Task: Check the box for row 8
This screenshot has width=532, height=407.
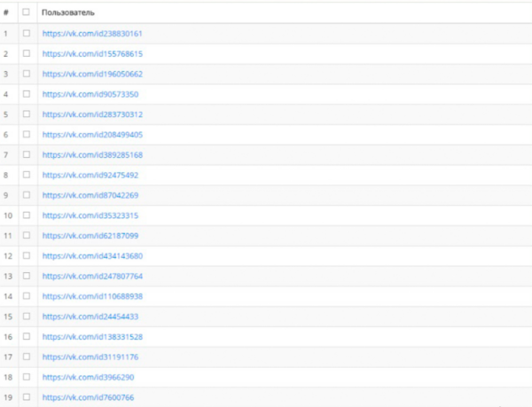Action: click(x=27, y=175)
